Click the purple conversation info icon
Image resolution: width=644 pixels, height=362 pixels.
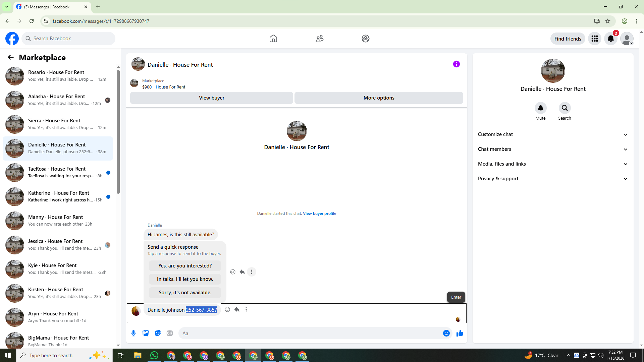tap(456, 64)
